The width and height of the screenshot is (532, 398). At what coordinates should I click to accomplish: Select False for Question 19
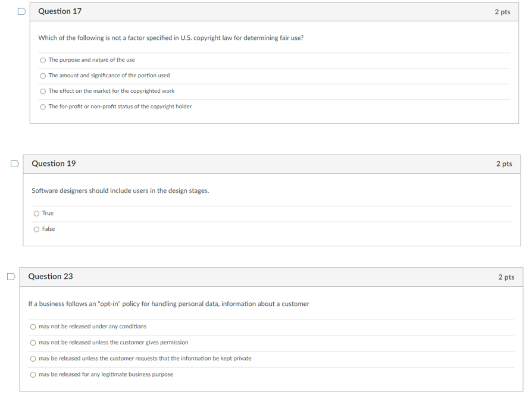point(36,230)
